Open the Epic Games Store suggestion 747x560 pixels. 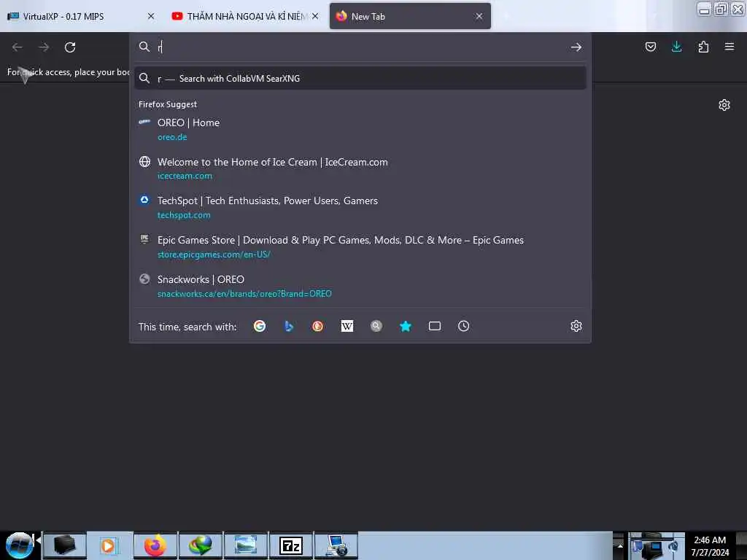[360, 246]
